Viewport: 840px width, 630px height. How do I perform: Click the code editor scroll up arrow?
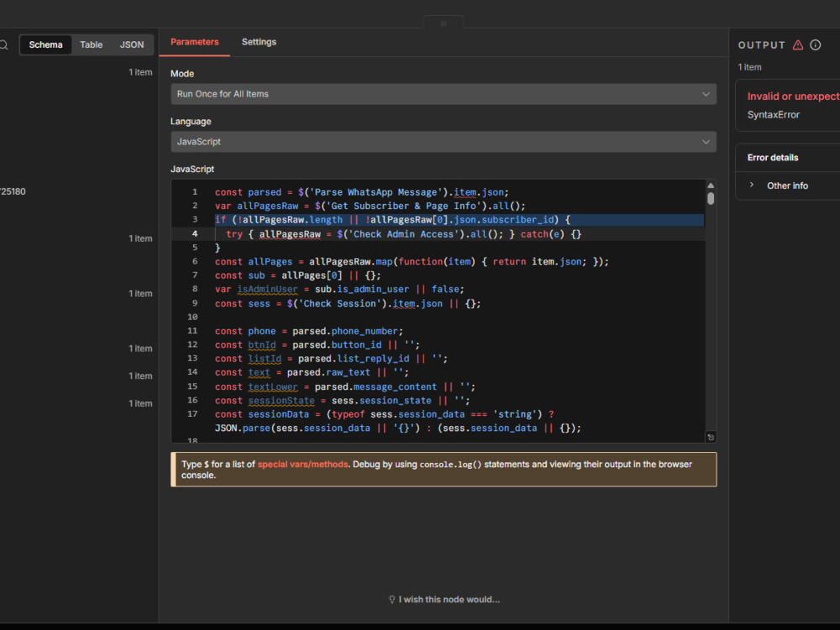pos(711,186)
